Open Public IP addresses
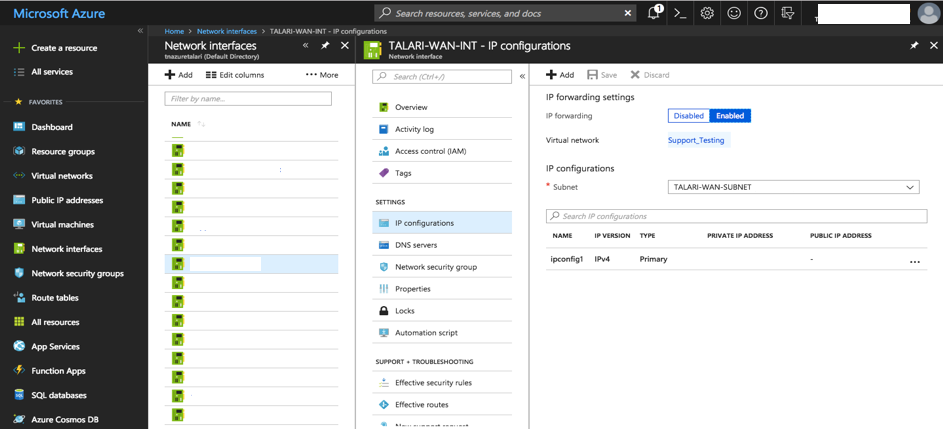The image size is (943, 429). click(x=67, y=200)
